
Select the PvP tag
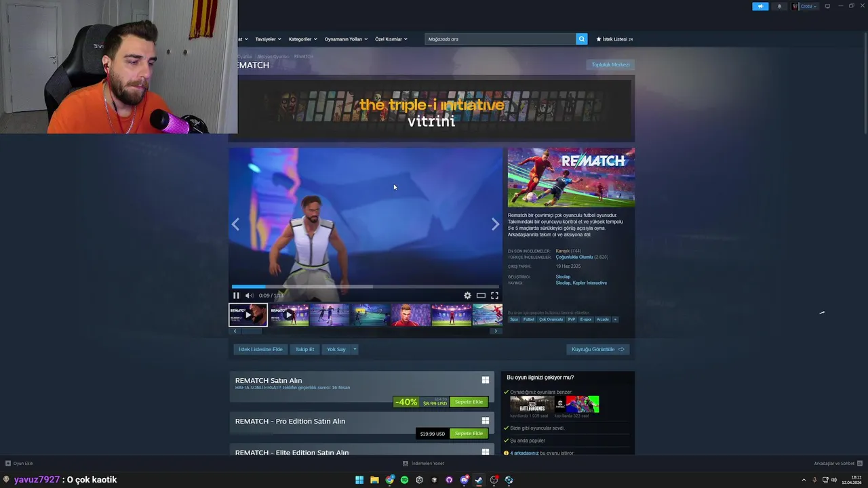click(x=571, y=319)
